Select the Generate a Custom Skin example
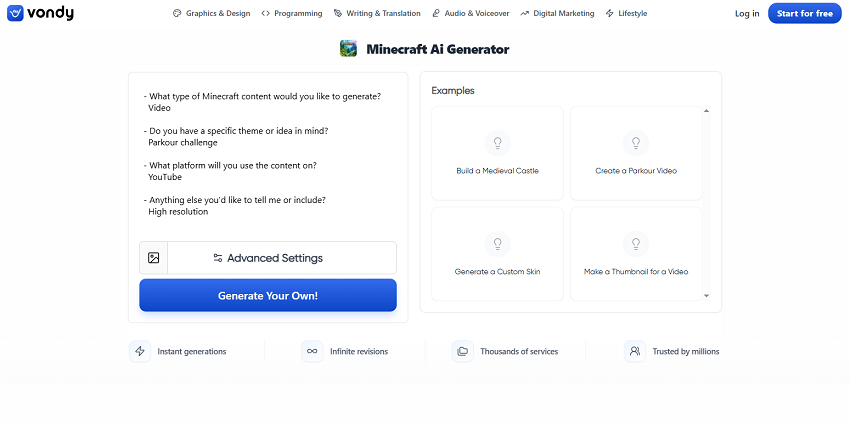Viewport: 850px width, 424px height. 497,254
